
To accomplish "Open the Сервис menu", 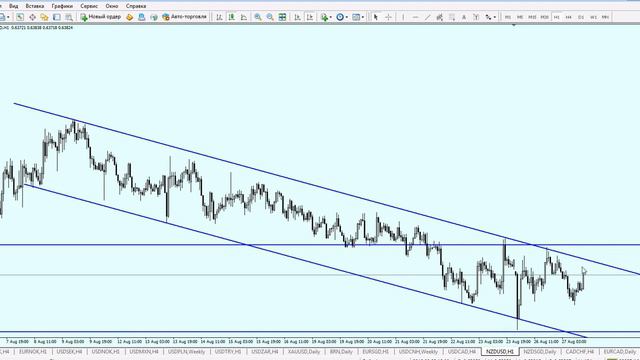I will 89,6.
